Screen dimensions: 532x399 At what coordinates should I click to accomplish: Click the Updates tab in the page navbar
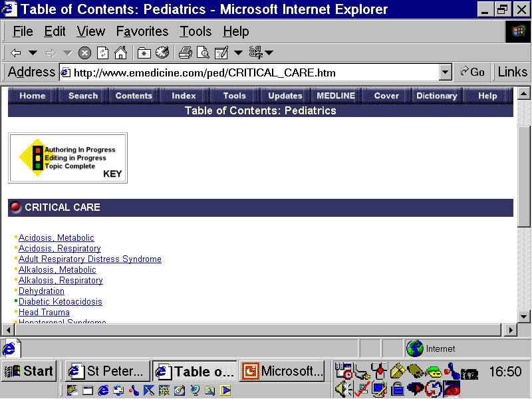pyautogui.click(x=285, y=96)
